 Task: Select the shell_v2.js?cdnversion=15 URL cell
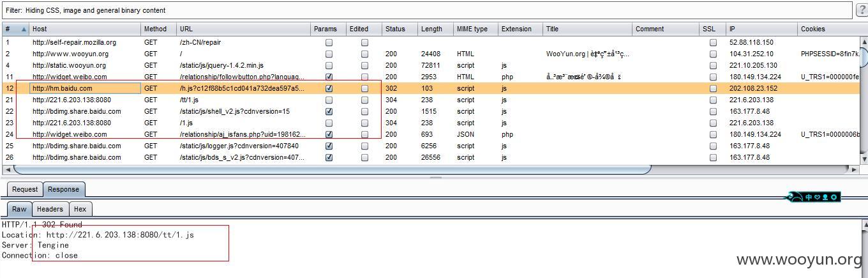point(244,111)
